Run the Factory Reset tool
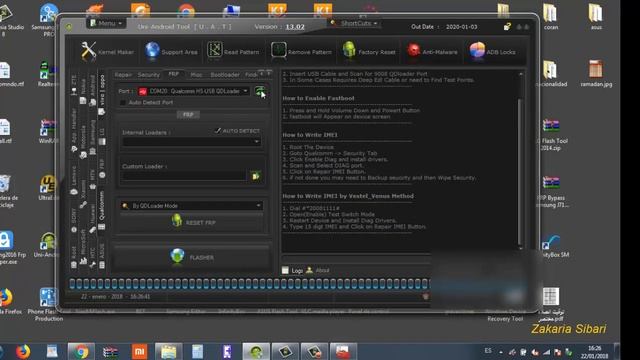The width and height of the screenshot is (640, 360). [x=369, y=51]
